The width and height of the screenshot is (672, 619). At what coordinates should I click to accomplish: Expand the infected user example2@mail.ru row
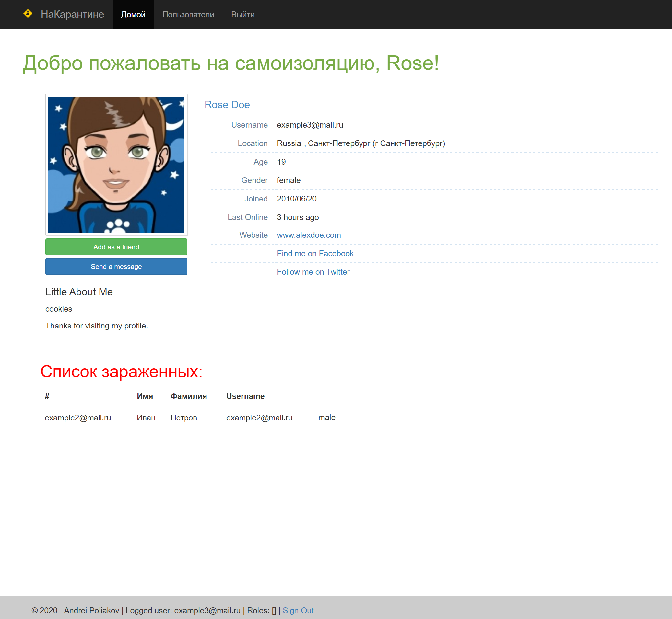pyautogui.click(x=78, y=417)
